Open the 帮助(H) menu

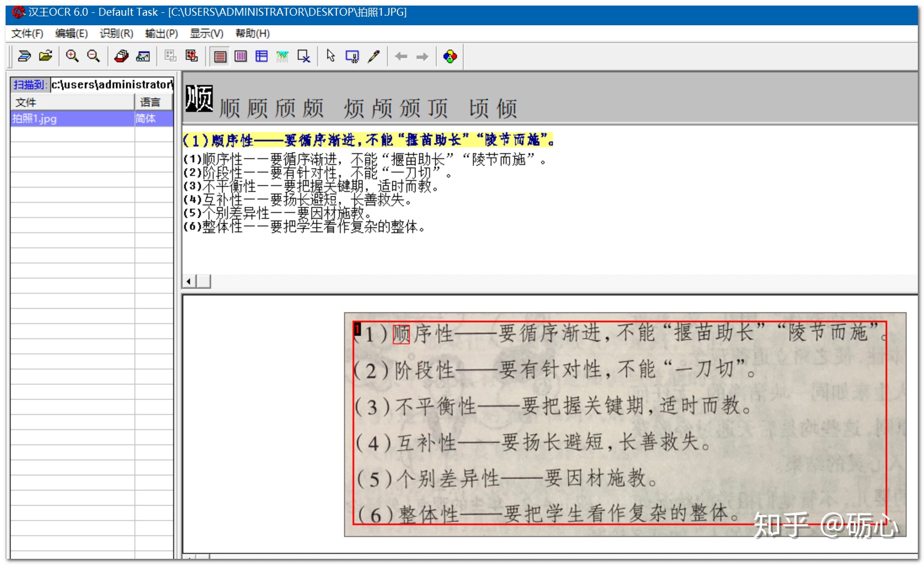pos(252,34)
